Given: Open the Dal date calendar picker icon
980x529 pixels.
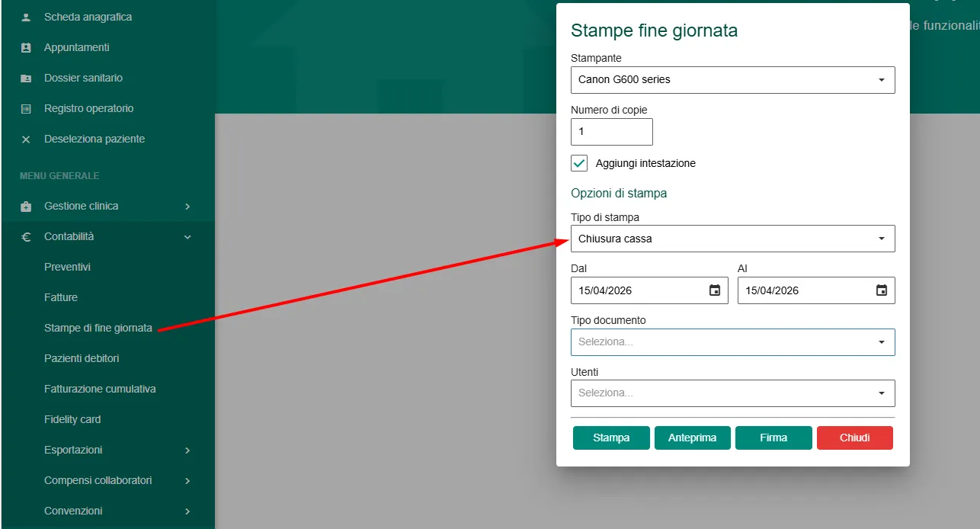Looking at the screenshot, I should (715, 290).
